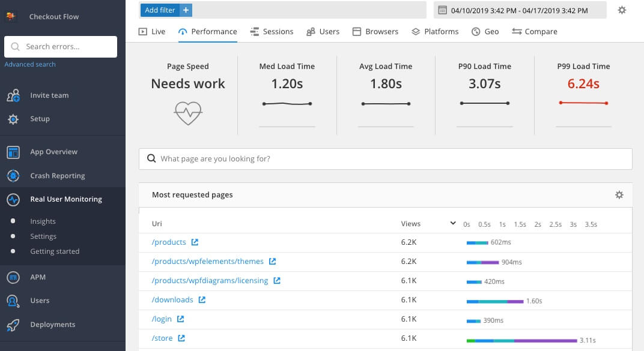This screenshot has width=644, height=351.
Task: Open /login external link icon
Action: click(180, 319)
